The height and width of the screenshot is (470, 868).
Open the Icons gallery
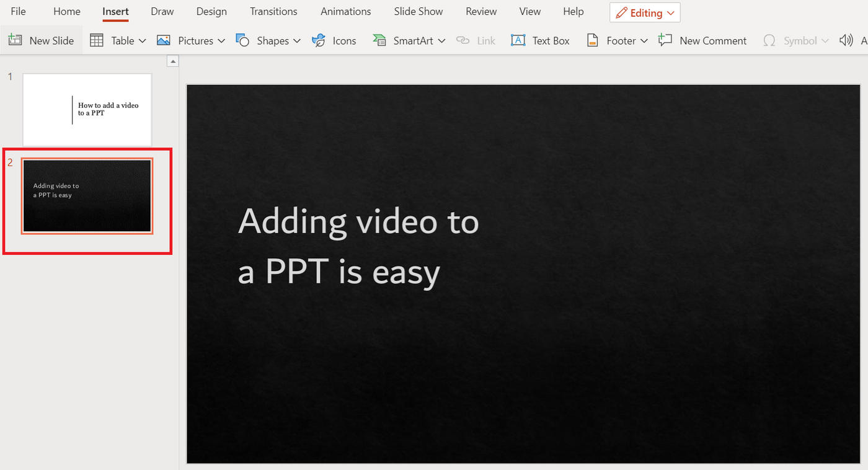[x=334, y=40]
